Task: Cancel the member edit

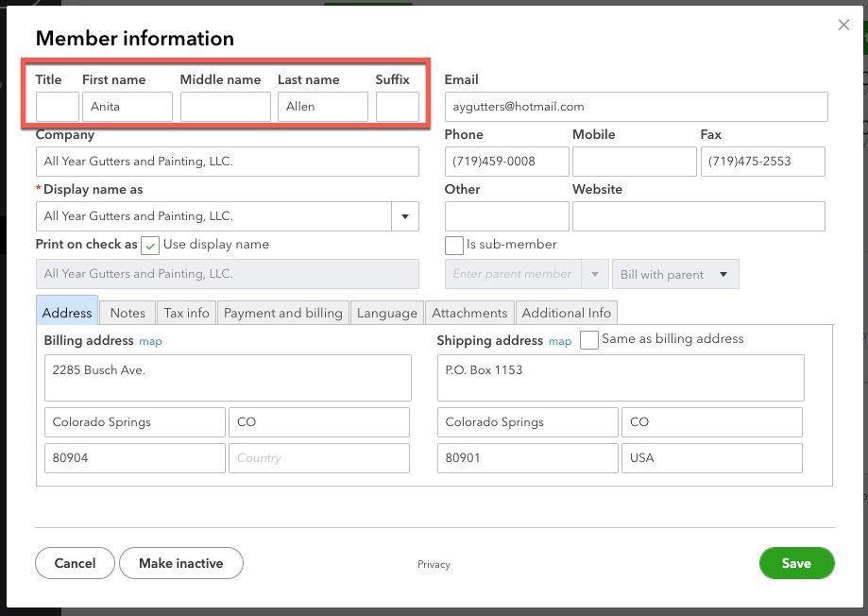Action: [75, 563]
